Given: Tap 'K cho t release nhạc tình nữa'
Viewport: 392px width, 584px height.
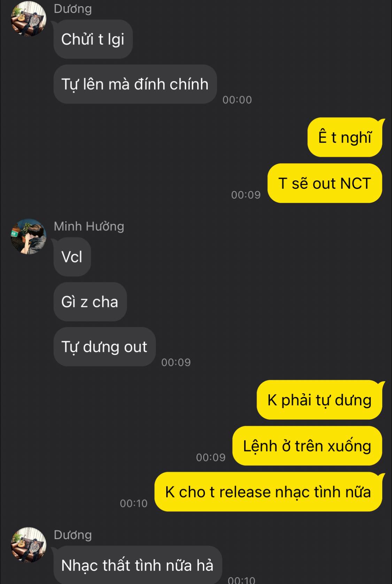Looking at the screenshot, I should tap(268, 492).
